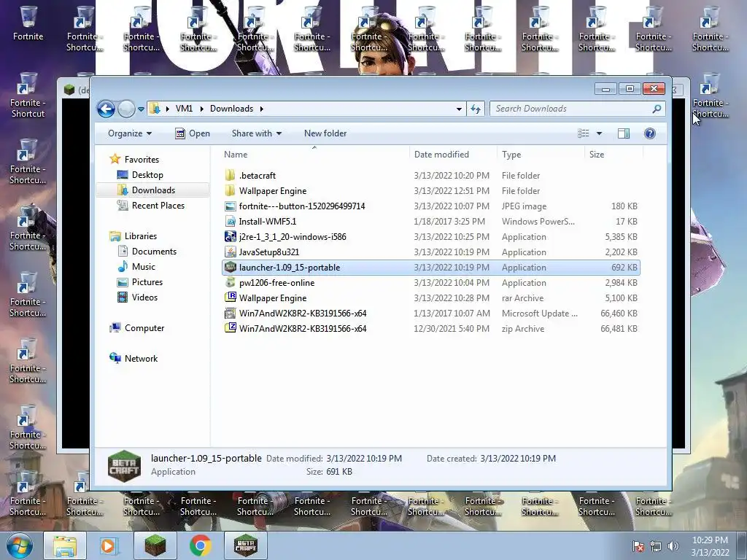Image resolution: width=747 pixels, height=560 pixels.
Task: Click the Help question mark icon
Action: pyautogui.click(x=650, y=133)
